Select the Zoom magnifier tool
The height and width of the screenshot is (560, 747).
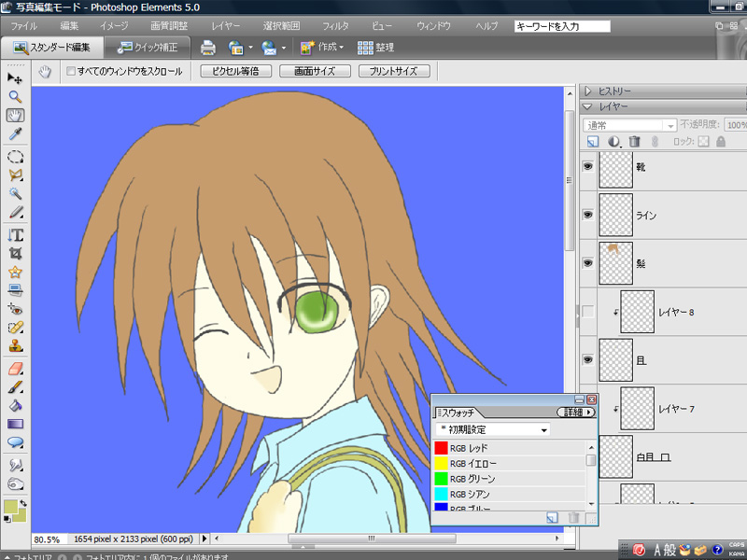point(15,96)
